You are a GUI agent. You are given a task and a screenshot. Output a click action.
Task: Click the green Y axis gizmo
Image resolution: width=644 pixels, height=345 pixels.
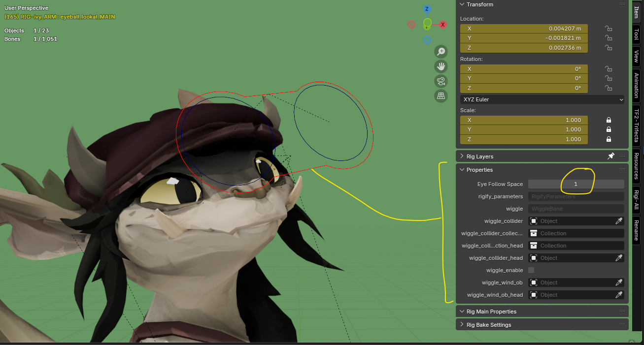(x=427, y=23)
